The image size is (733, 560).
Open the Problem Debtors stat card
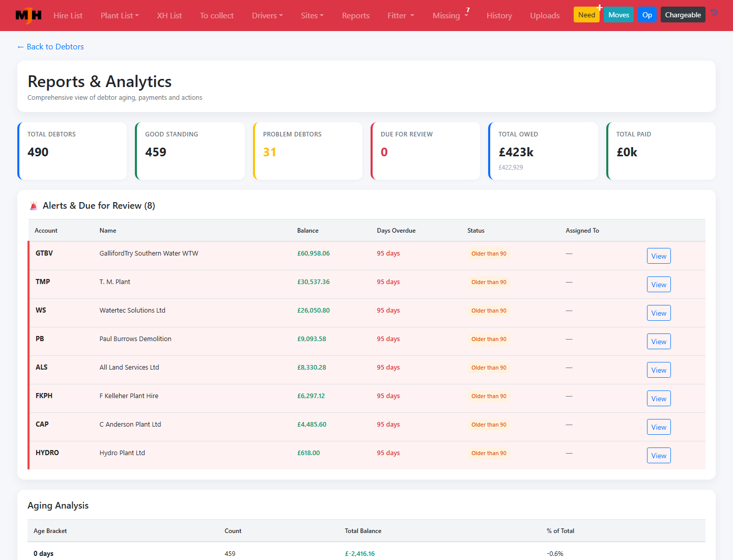(x=307, y=151)
